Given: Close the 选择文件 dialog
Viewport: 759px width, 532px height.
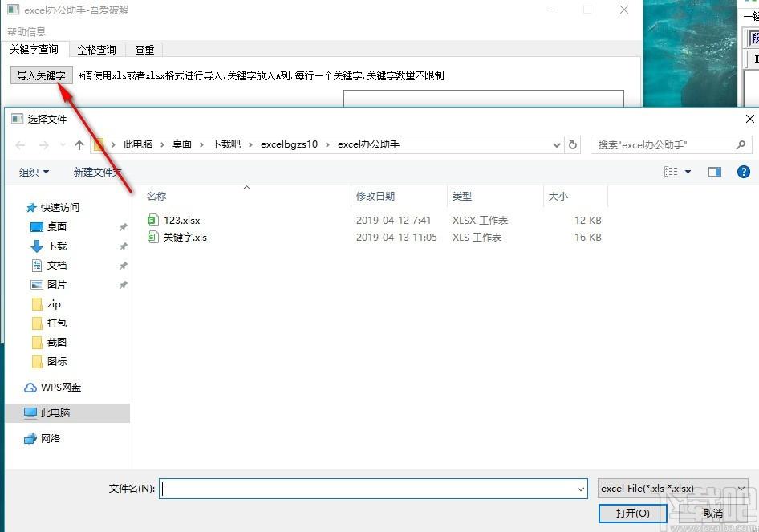Looking at the screenshot, I should coord(750,119).
